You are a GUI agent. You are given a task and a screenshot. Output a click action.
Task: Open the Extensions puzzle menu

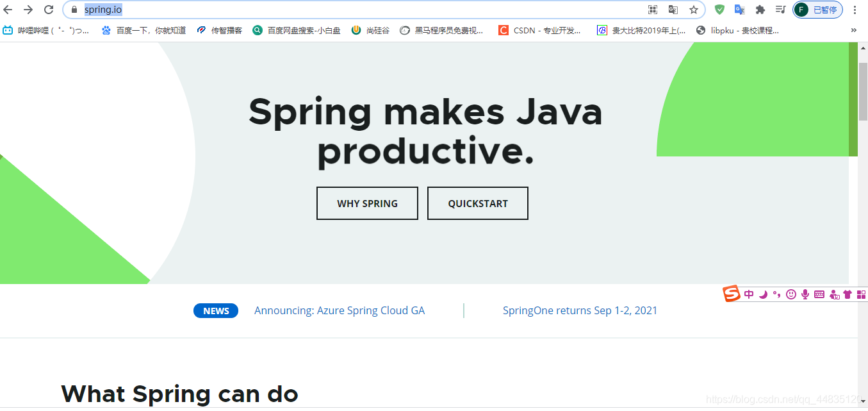coord(760,10)
